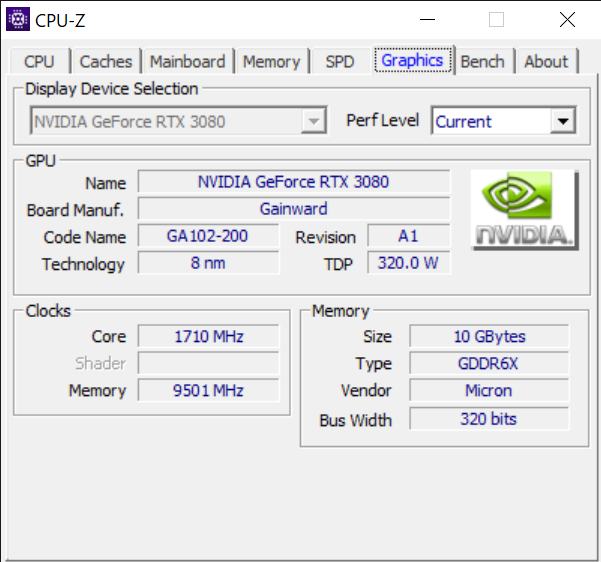The width and height of the screenshot is (601, 562).
Task: Click the TDP value '320.0 W'
Action: 409,263
